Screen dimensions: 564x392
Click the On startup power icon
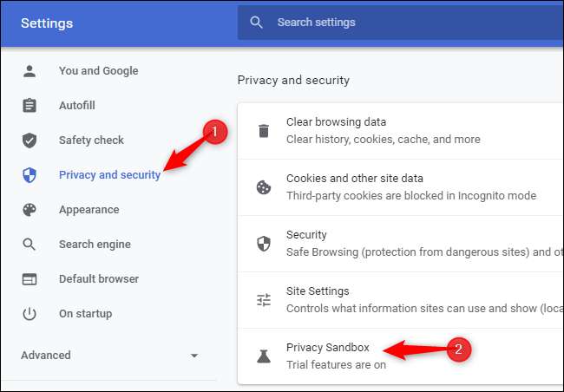point(30,314)
